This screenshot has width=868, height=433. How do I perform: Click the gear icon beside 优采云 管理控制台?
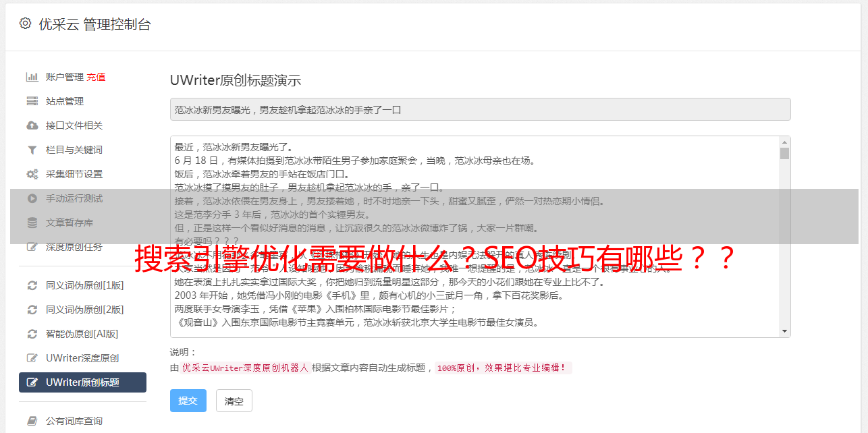click(25, 24)
